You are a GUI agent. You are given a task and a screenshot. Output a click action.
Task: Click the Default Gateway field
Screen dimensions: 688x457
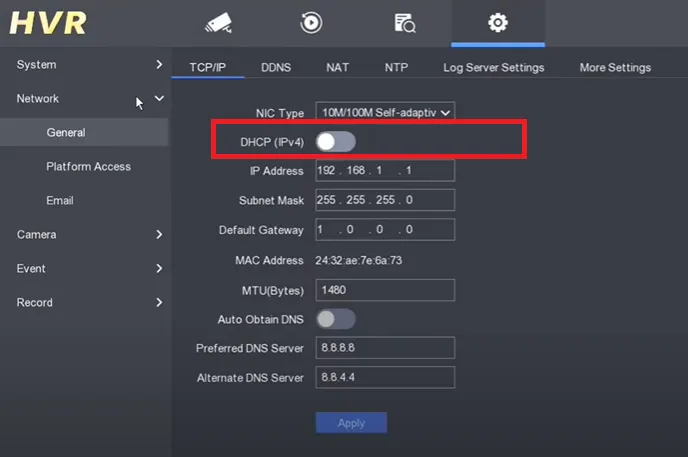(385, 230)
